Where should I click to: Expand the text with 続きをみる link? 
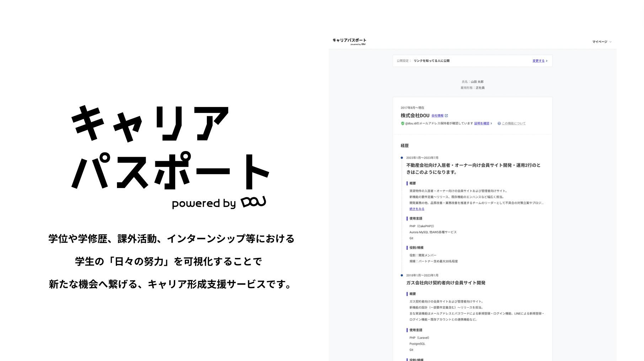point(417,209)
